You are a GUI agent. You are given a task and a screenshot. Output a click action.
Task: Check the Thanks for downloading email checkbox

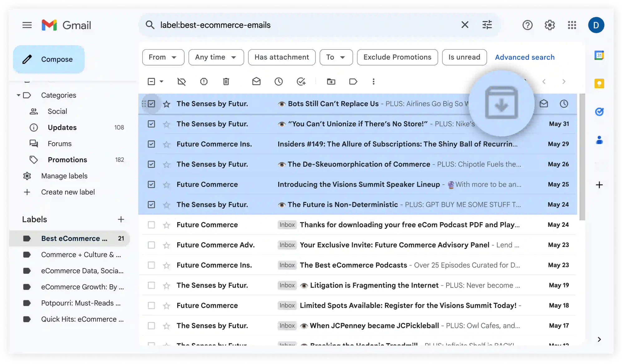point(151,225)
